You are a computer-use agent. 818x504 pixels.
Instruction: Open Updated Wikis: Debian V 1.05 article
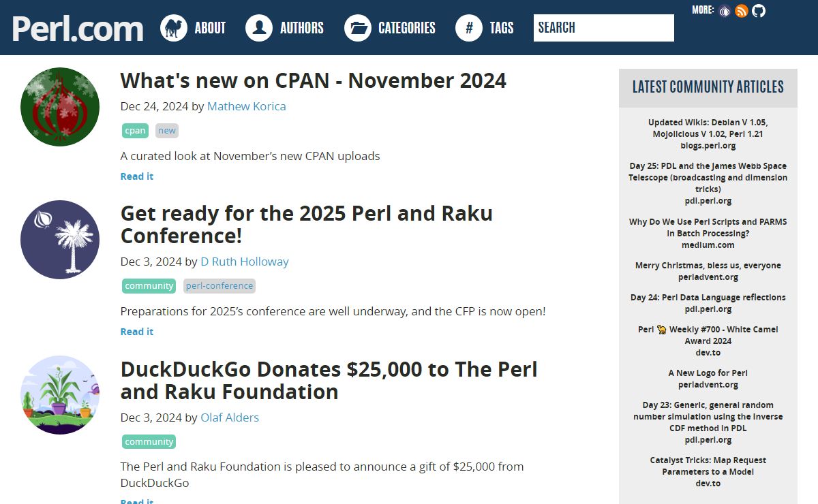coord(708,128)
